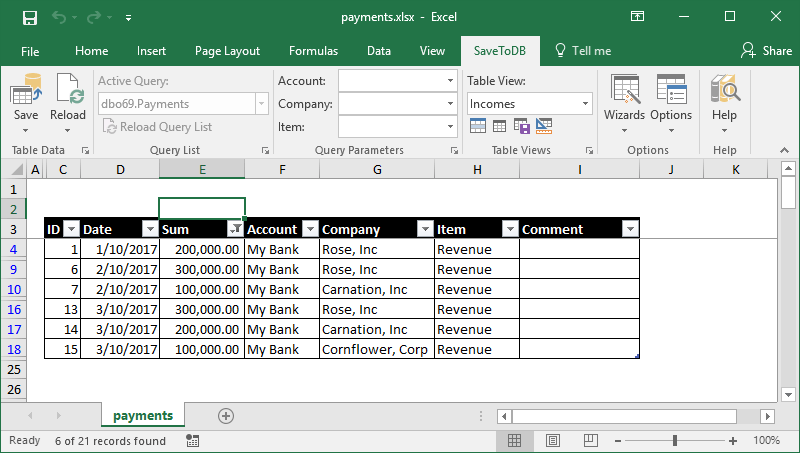Open the SaveToDB Options icon
800x453 pixels.
(x=671, y=89)
